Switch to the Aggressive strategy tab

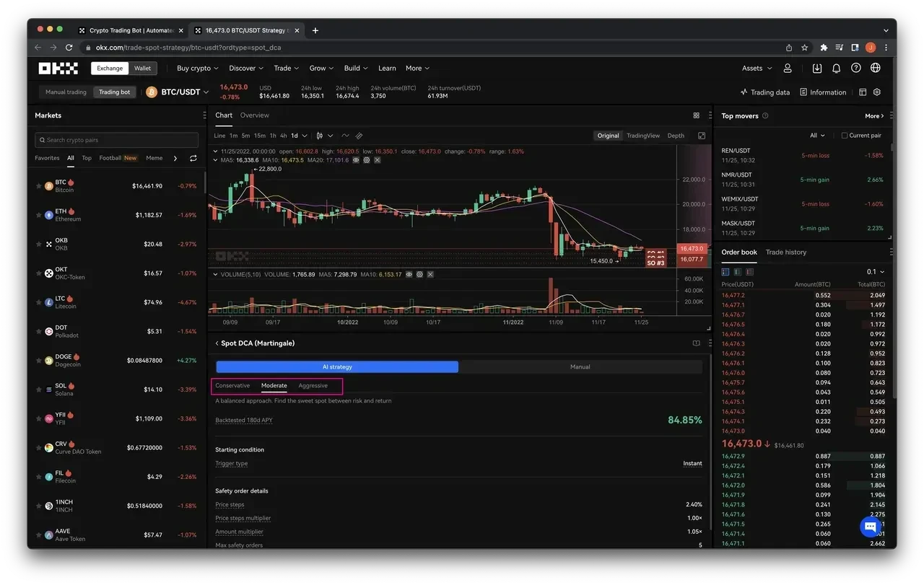pos(313,386)
